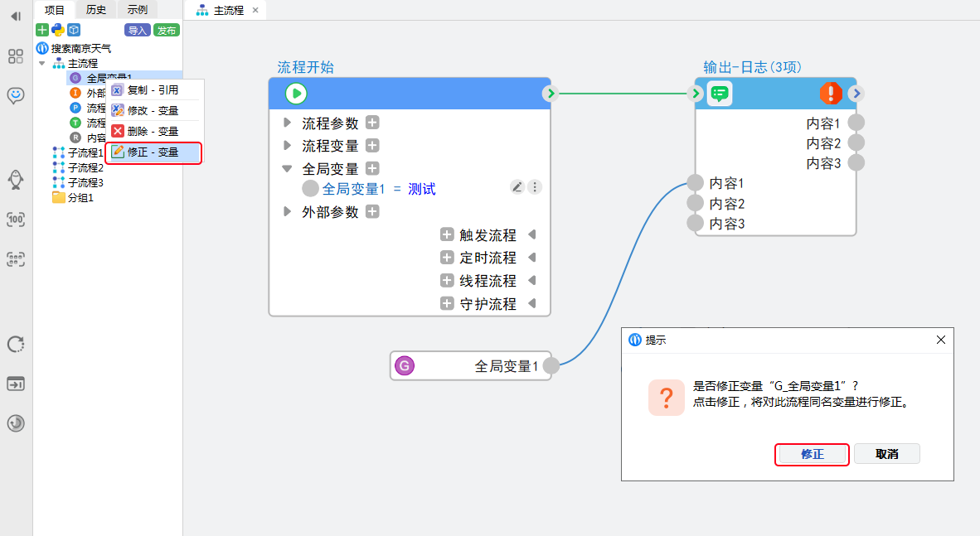Collapse the left sidebar panel arrow
Screen dimensions: 980x536
pos(16,16)
